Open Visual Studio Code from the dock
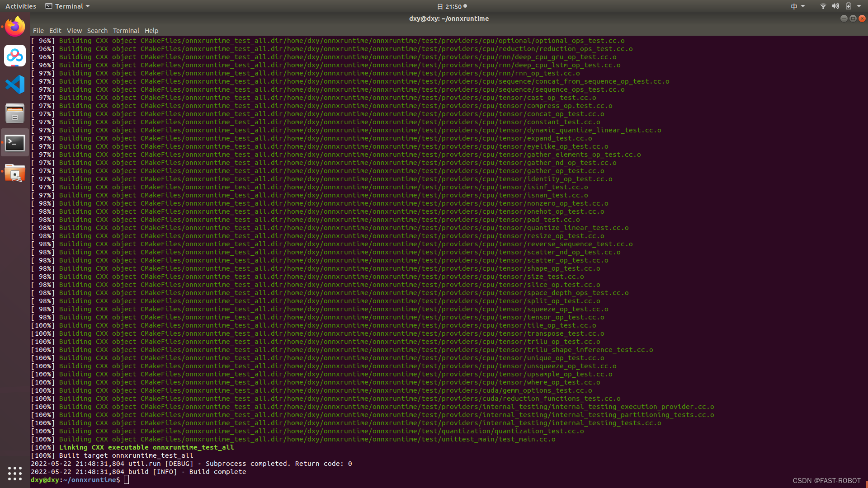Image resolution: width=868 pixels, height=488 pixels. pos(15,84)
